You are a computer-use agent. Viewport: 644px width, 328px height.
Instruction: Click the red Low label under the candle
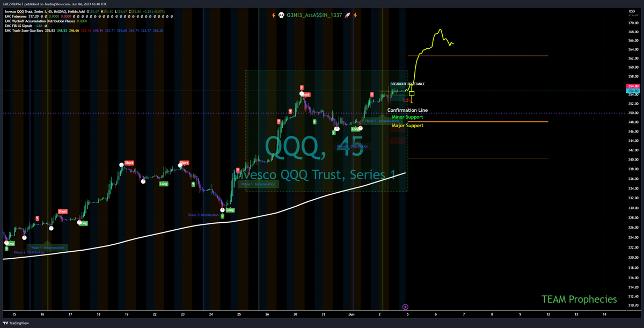[x=407, y=100]
